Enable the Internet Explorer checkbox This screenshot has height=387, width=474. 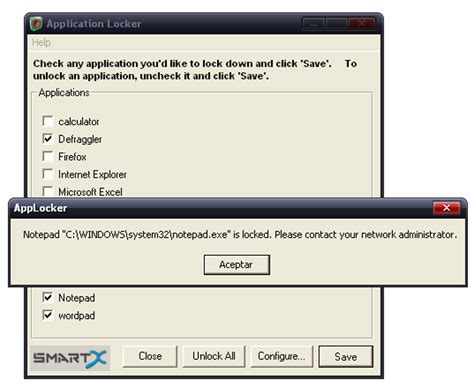tap(48, 174)
